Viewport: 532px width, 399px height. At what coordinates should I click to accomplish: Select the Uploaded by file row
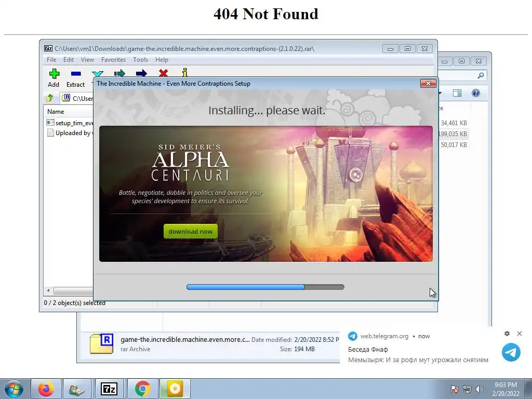tap(70, 133)
